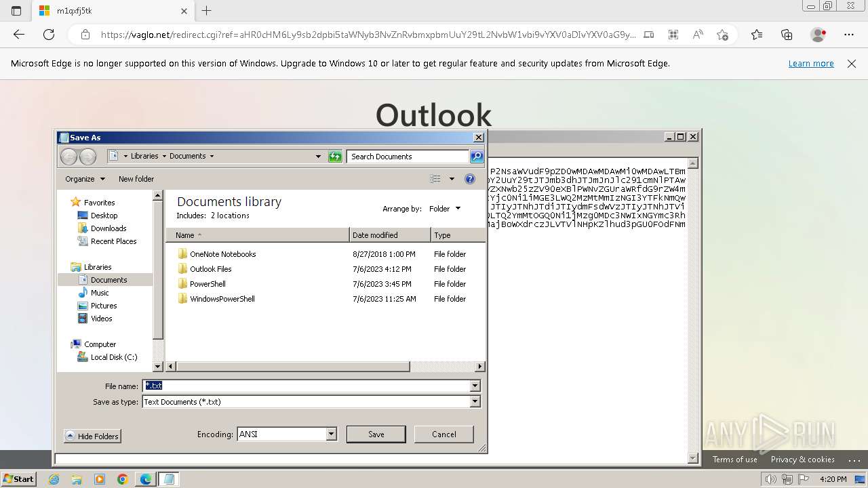This screenshot has width=868, height=488.
Task: Open Internet Explorer from taskbar
Action: click(54, 479)
